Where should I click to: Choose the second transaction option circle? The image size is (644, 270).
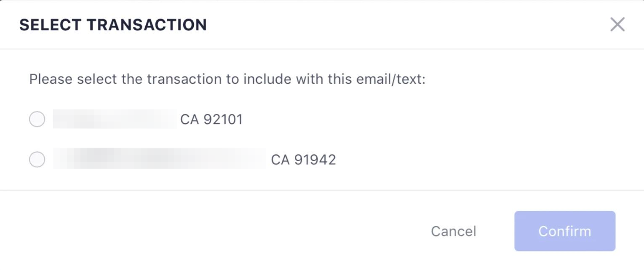(x=37, y=160)
